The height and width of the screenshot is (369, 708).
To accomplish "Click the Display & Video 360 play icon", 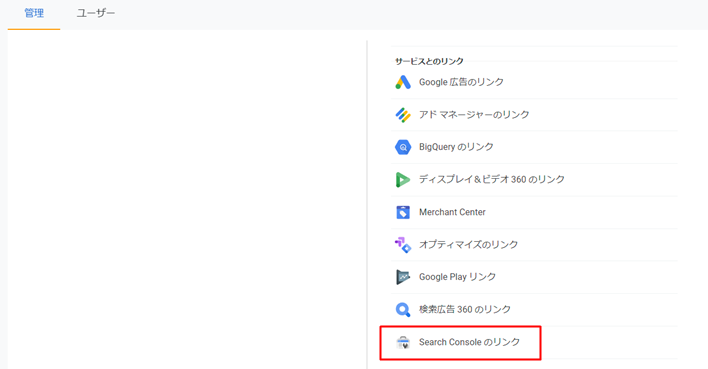I will (403, 180).
